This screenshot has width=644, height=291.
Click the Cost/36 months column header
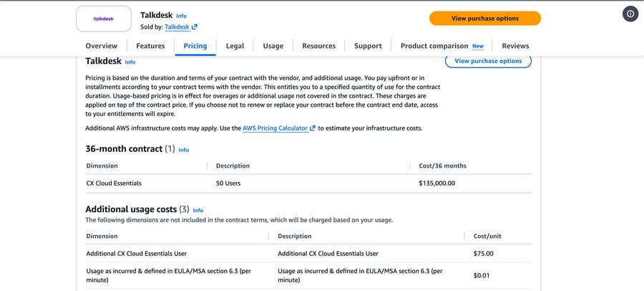pyautogui.click(x=442, y=166)
